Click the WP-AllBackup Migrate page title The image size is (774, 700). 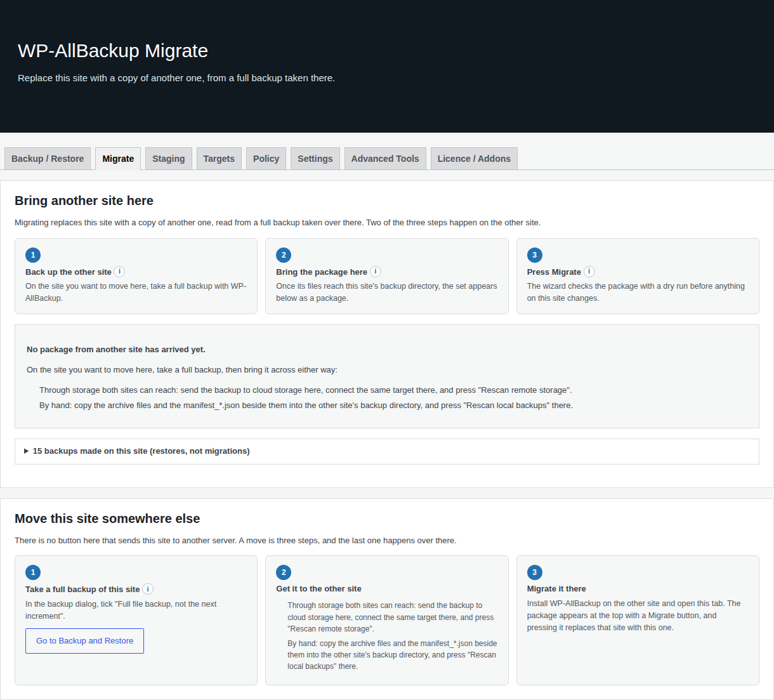113,51
